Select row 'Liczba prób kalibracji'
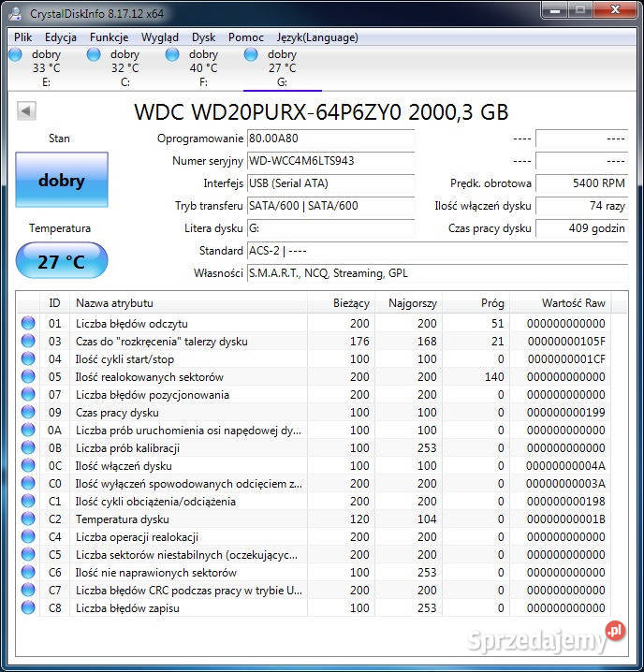 point(314,448)
